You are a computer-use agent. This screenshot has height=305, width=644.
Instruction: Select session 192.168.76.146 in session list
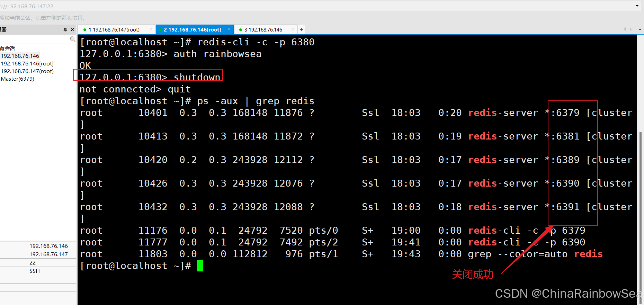click(20, 56)
